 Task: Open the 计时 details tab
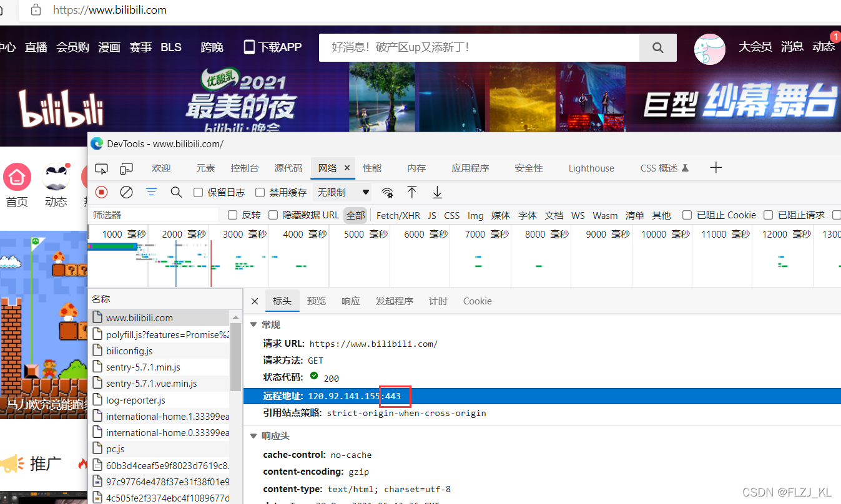coord(438,301)
